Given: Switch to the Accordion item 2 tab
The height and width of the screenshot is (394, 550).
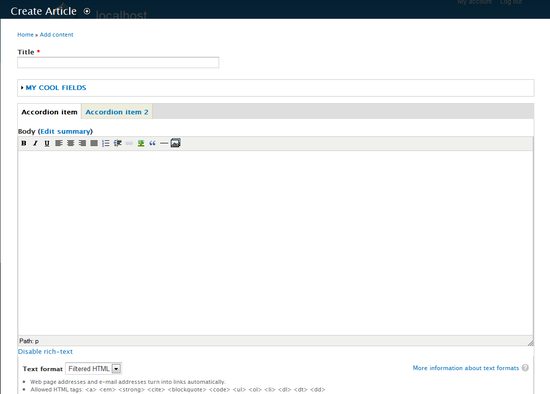Looking at the screenshot, I should (117, 112).
